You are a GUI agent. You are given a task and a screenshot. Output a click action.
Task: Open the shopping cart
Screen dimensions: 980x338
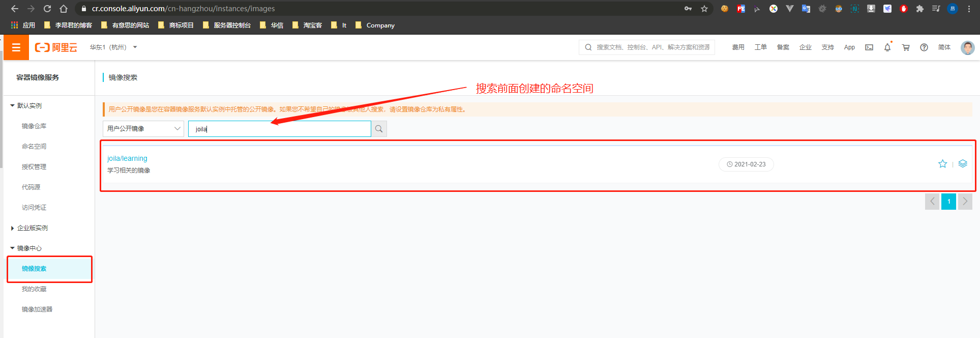tap(906, 47)
